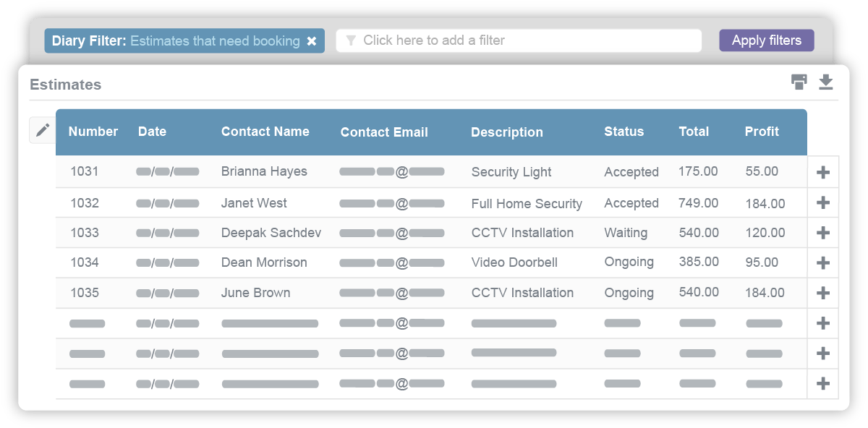Click the Contact Email column header
The height and width of the screenshot is (428, 868).
384,132
